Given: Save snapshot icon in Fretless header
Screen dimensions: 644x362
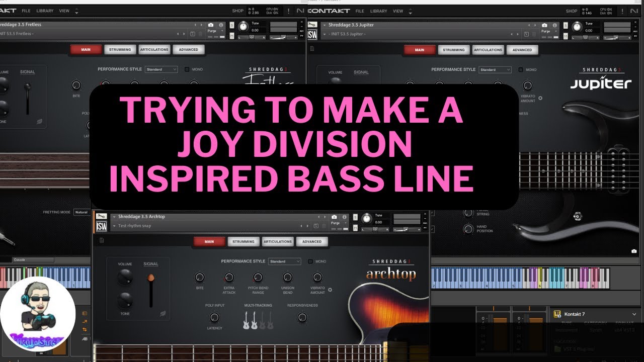Looking at the screenshot, I should 192,34.
